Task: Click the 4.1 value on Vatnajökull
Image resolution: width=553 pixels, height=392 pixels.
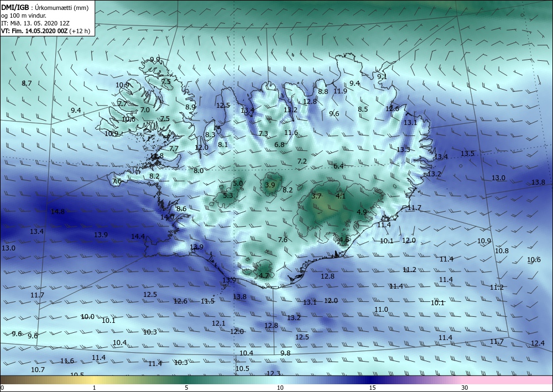Action: click(x=341, y=196)
